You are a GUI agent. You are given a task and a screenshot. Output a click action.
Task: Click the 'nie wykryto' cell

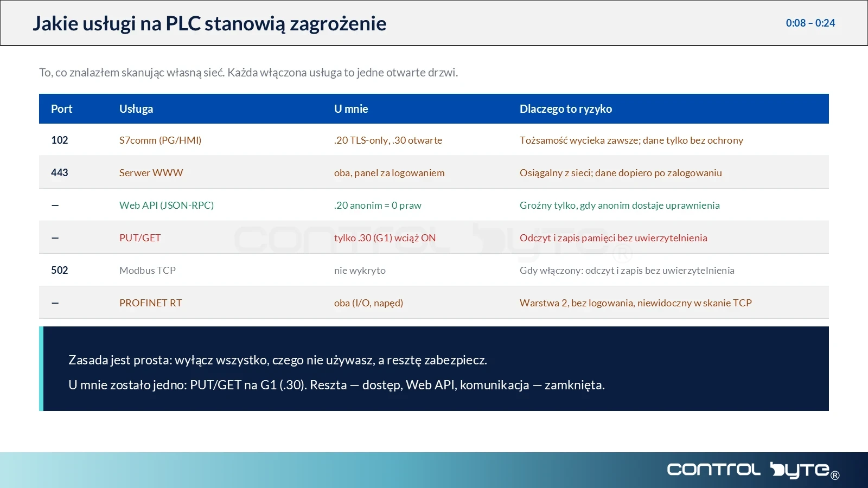(360, 270)
